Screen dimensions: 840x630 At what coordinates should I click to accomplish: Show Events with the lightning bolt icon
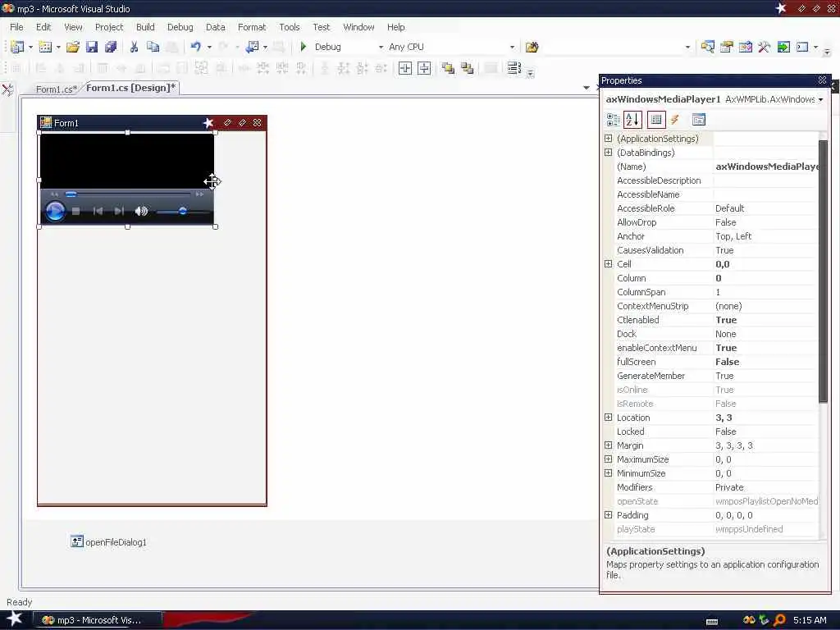point(675,120)
